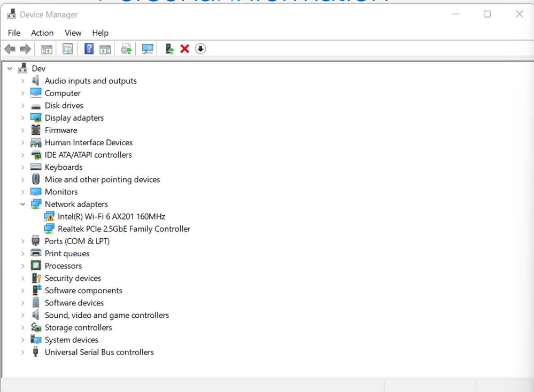
Task: Expand the Monitors category
Action: pos(22,192)
